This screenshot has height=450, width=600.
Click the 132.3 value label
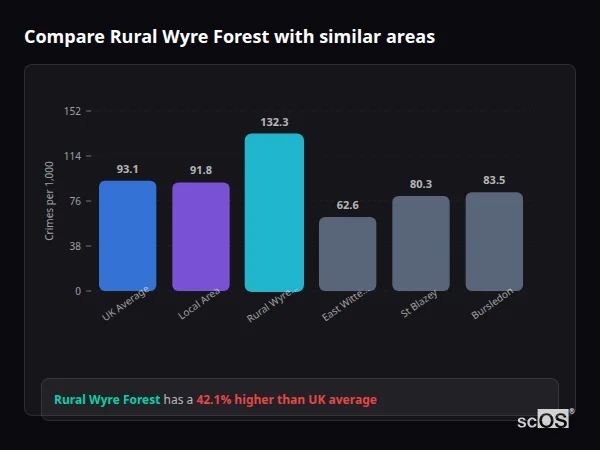[274, 122]
